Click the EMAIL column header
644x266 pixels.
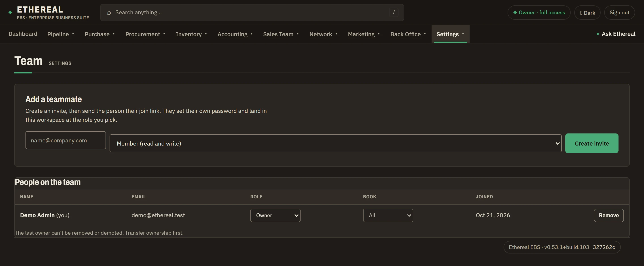coord(138,197)
